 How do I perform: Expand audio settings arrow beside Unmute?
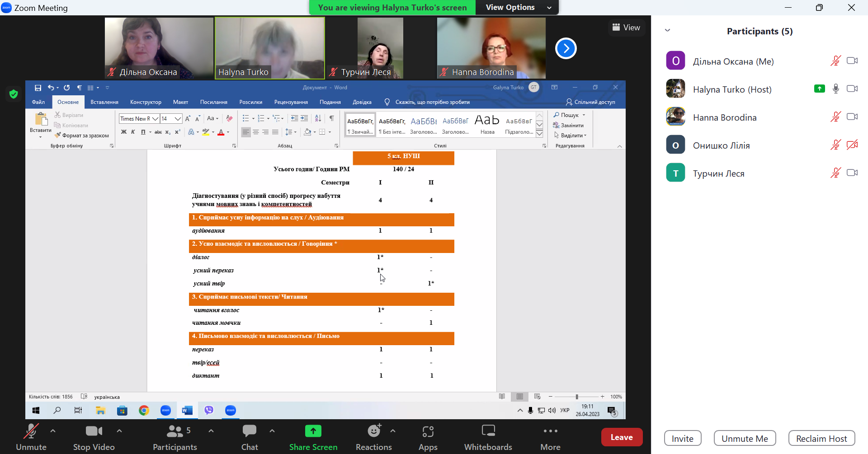pos(53,431)
